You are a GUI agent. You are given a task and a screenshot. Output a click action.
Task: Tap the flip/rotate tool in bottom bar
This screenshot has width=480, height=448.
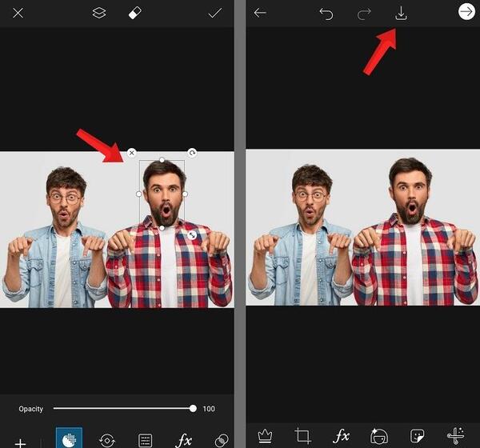pyautogui.click(x=107, y=440)
